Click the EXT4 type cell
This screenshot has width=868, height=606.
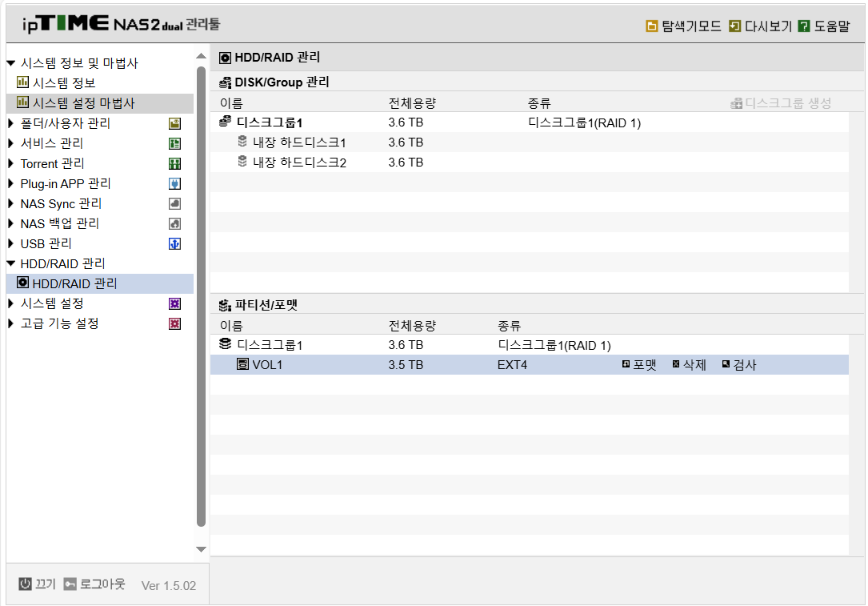(x=512, y=365)
